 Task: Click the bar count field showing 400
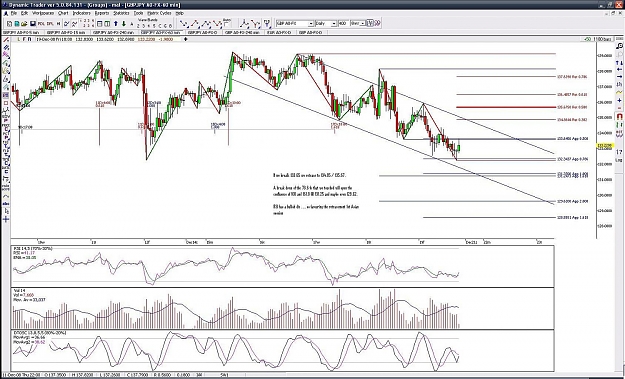[343, 24]
